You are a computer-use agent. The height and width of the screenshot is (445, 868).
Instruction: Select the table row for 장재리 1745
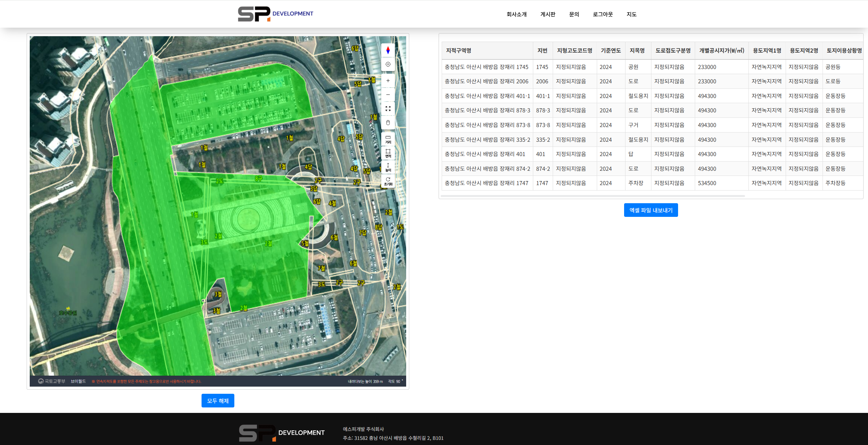(x=486, y=67)
